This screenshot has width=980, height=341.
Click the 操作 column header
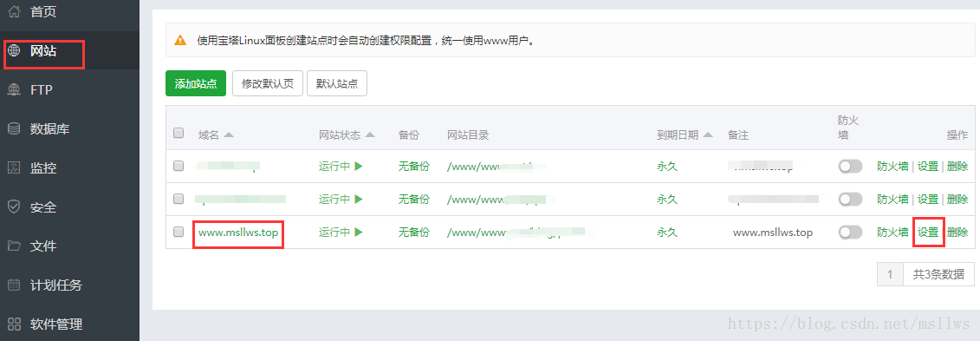(957, 135)
